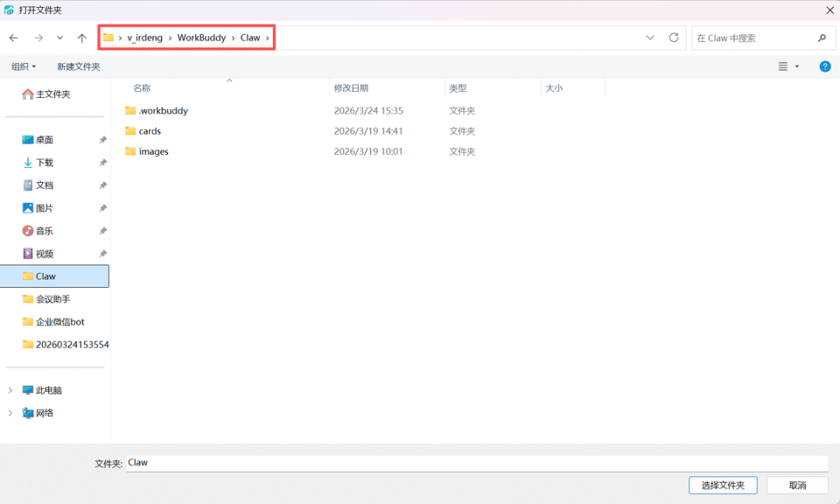Open 图片 in the sidebar
The height and width of the screenshot is (504, 840).
pyautogui.click(x=44, y=208)
